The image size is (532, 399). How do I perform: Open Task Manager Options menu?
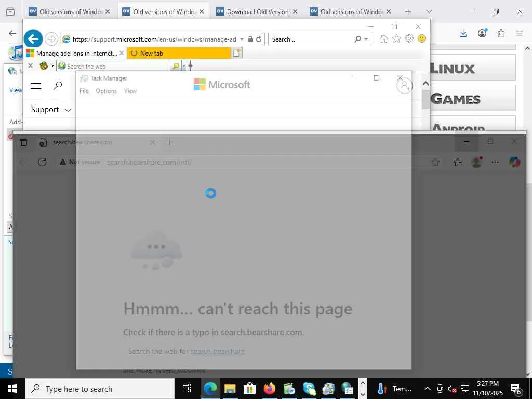click(106, 91)
